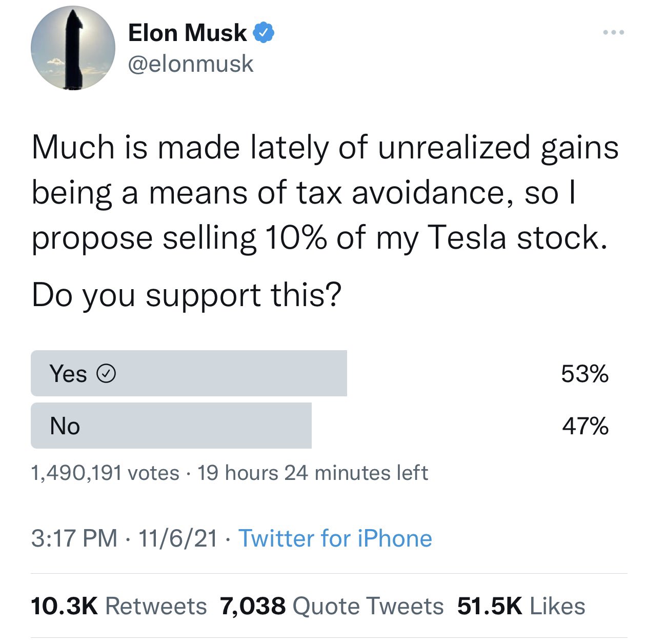Click the blue verified badge
The image size is (646, 644).
265,33
